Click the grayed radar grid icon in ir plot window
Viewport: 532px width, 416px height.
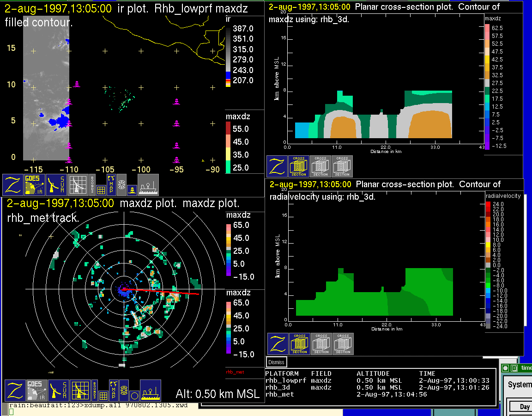pyautogui.click(x=79, y=185)
